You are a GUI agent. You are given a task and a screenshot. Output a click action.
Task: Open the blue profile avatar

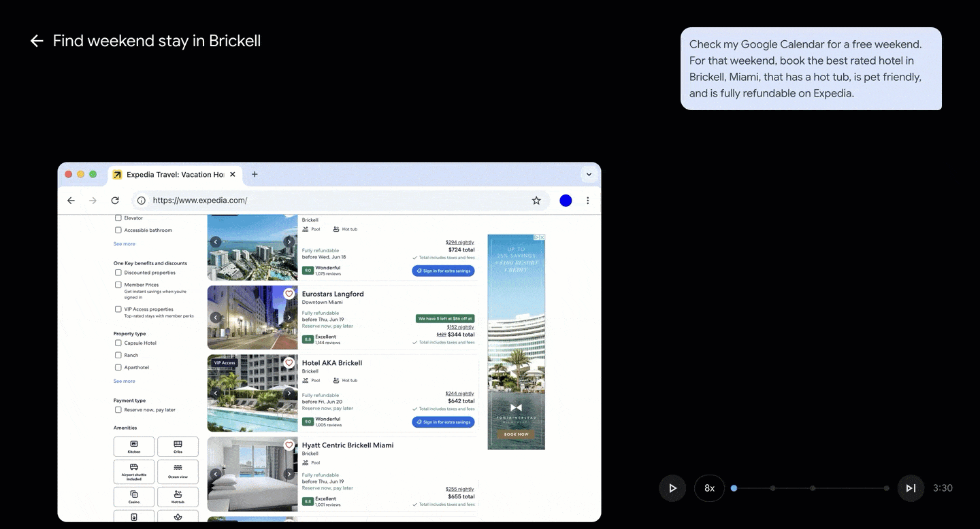pos(566,201)
